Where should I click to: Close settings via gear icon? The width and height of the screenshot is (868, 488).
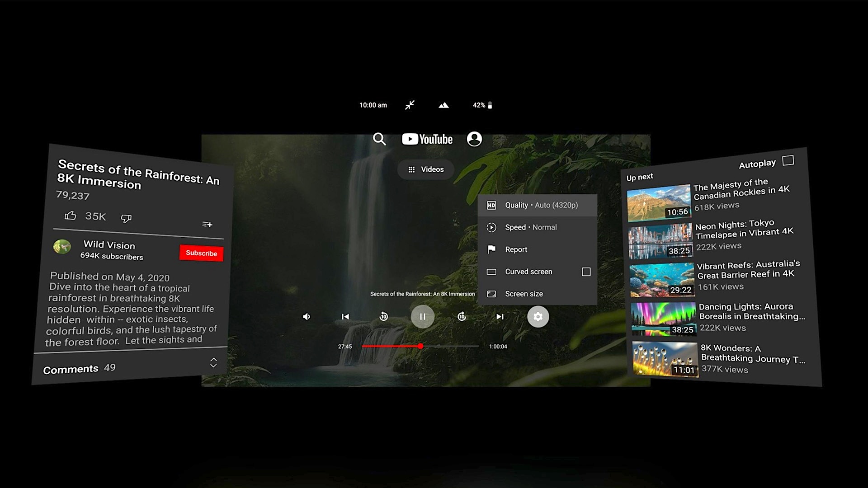click(538, 317)
